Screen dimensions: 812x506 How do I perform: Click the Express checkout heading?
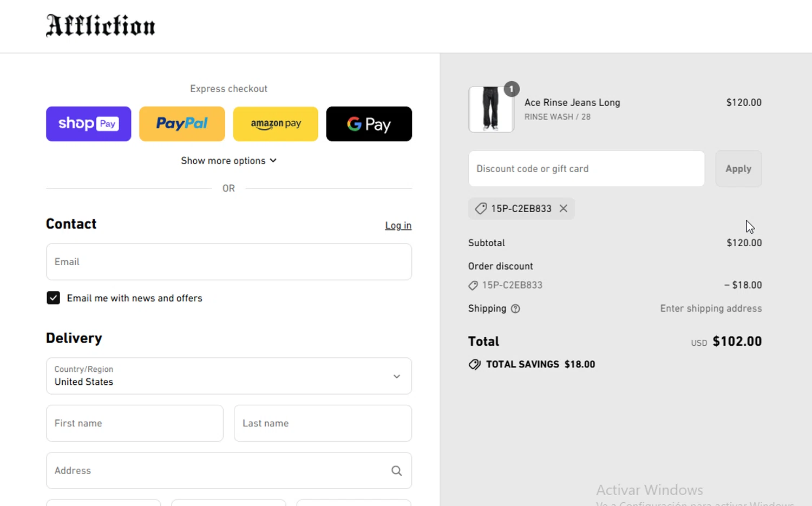point(229,89)
